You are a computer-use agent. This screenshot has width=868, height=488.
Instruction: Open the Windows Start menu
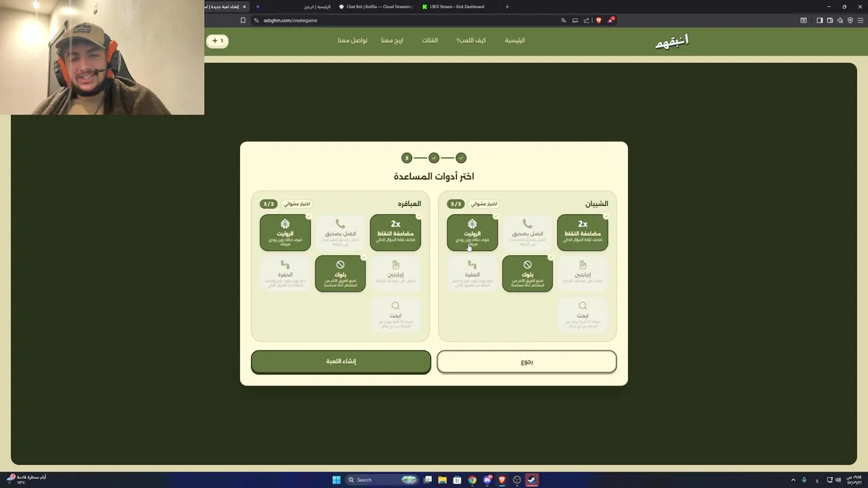pyautogui.click(x=336, y=480)
